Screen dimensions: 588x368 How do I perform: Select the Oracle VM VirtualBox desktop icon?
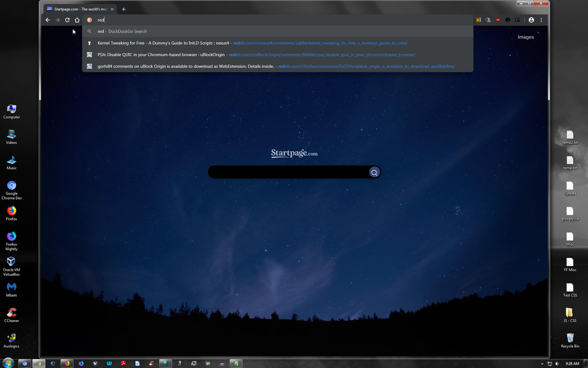(11, 266)
